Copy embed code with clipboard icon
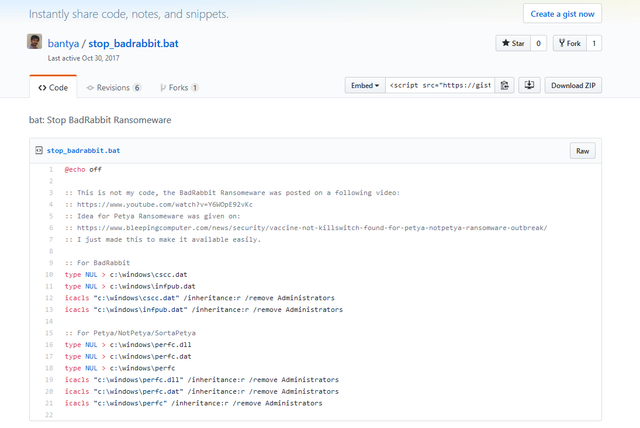Viewport: 640px width, 428px height. pos(504,85)
